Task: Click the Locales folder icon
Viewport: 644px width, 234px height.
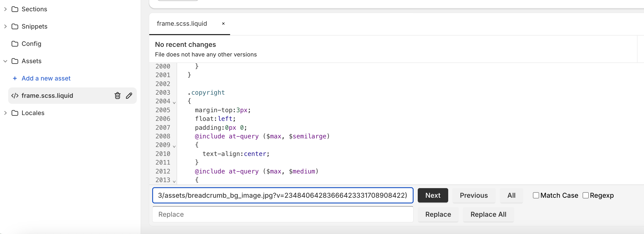Action: (x=15, y=113)
